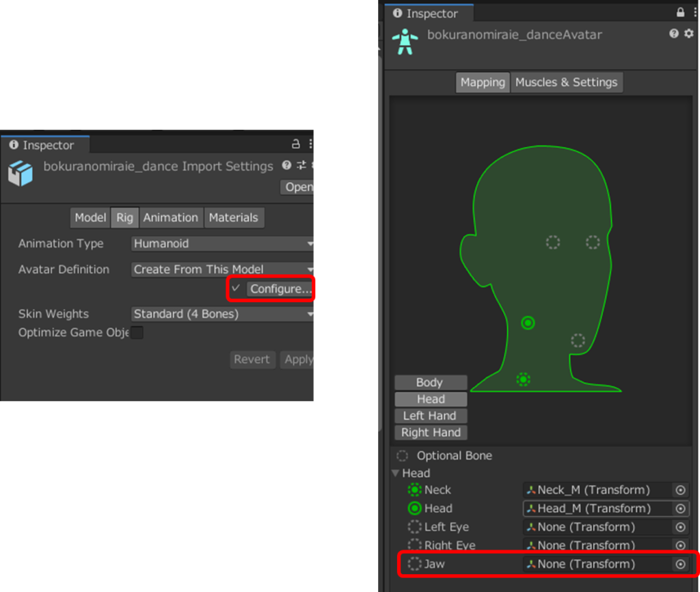Open the Skin Weights dropdown
The width and height of the screenshot is (700, 592).
coord(222,314)
